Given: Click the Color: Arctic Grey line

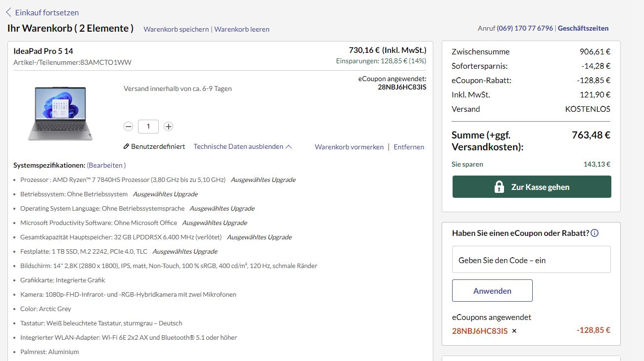Looking at the screenshot, I should pyautogui.click(x=46, y=309).
